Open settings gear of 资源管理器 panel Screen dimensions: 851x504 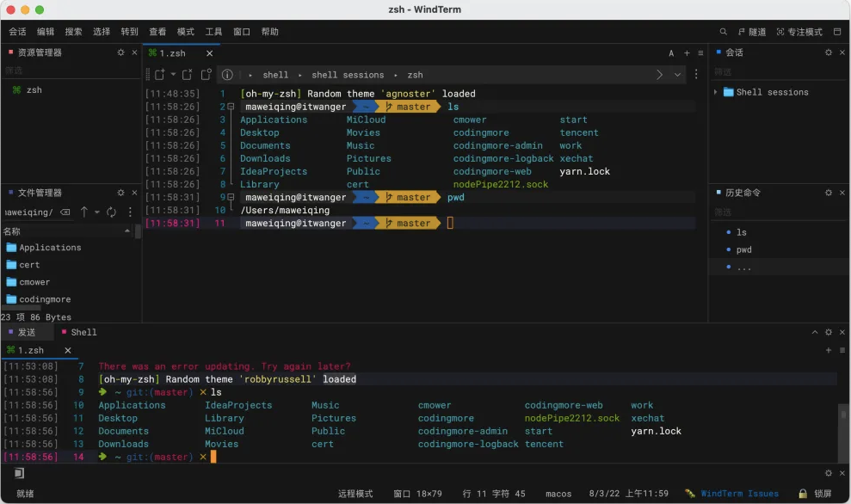click(x=121, y=52)
